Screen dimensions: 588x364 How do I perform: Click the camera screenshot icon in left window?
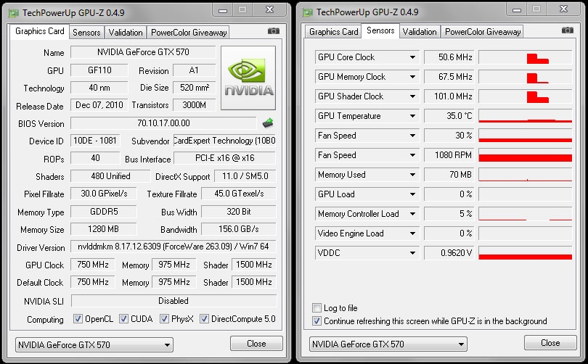pos(273,31)
